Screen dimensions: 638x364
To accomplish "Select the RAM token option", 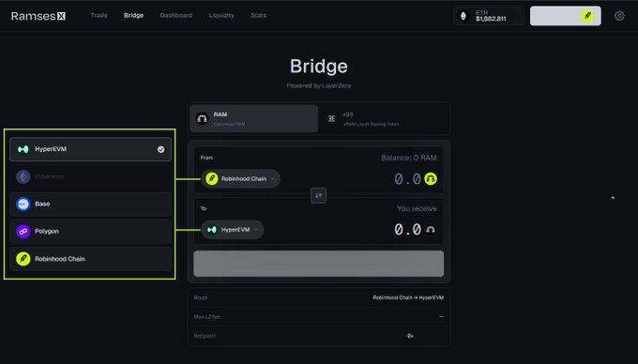I will tap(254, 118).
